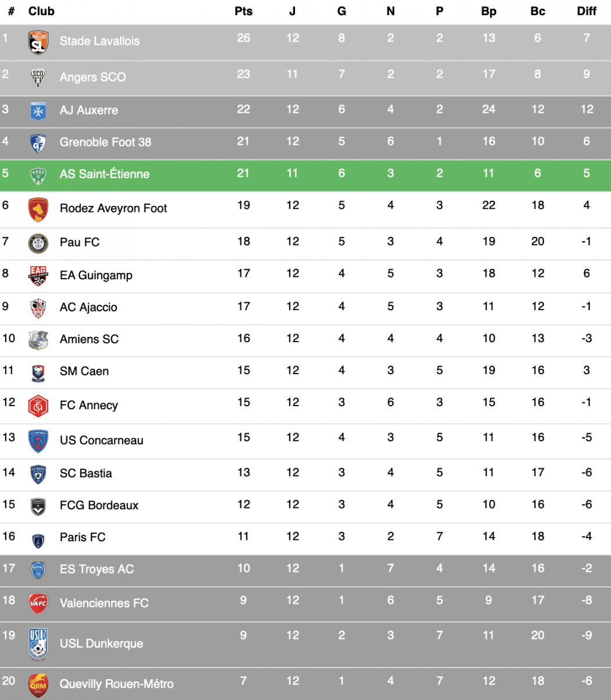The image size is (611, 700).
Task: Click the Bp column header
Action: 488,11
